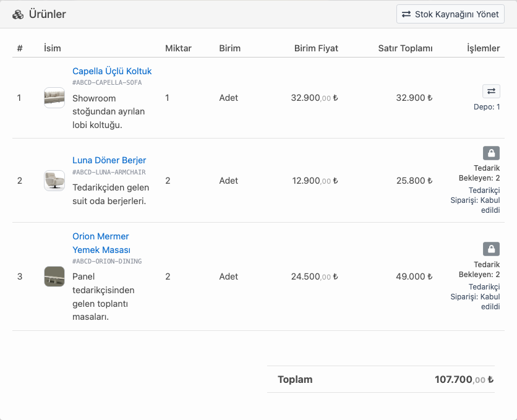The height and width of the screenshot is (420, 517).
Task: Click the unit price 24.500,00 ₺
Action: (x=315, y=276)
